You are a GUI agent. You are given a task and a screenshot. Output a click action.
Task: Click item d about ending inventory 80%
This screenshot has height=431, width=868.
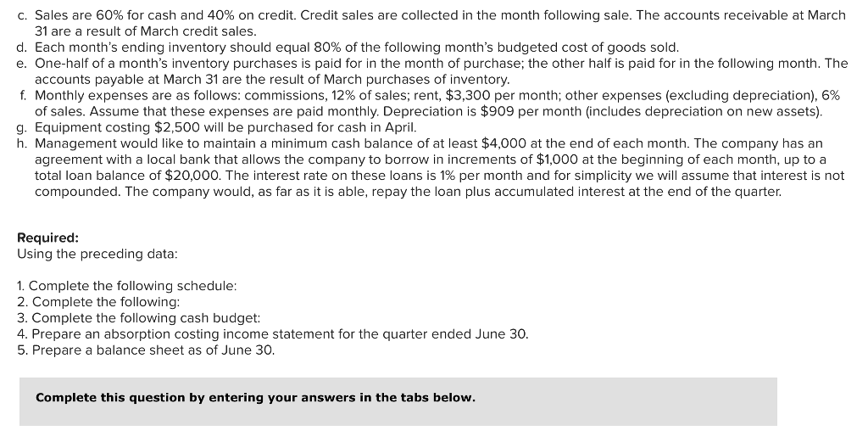[x=348, y=48]
